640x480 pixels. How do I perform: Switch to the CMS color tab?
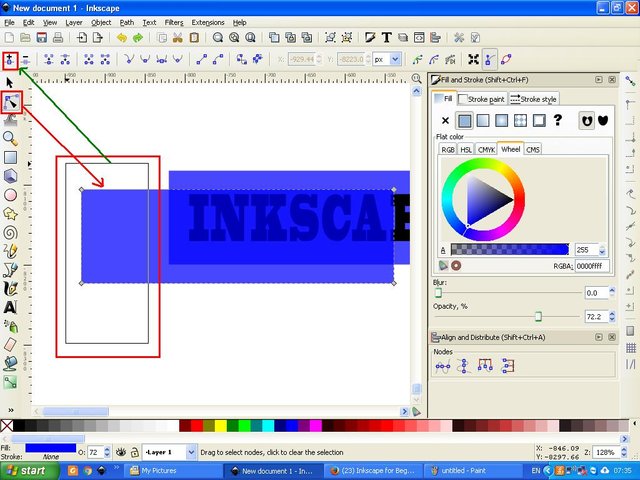[533, 150]
